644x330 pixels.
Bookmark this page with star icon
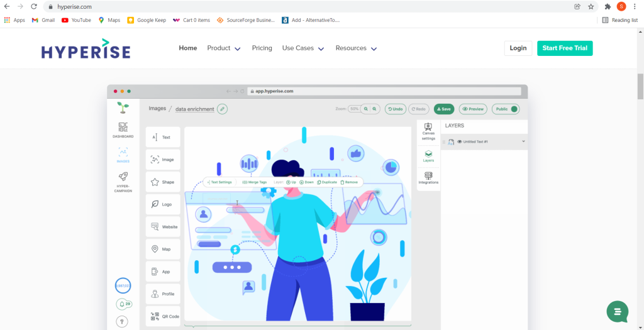(x=591, y=6)
